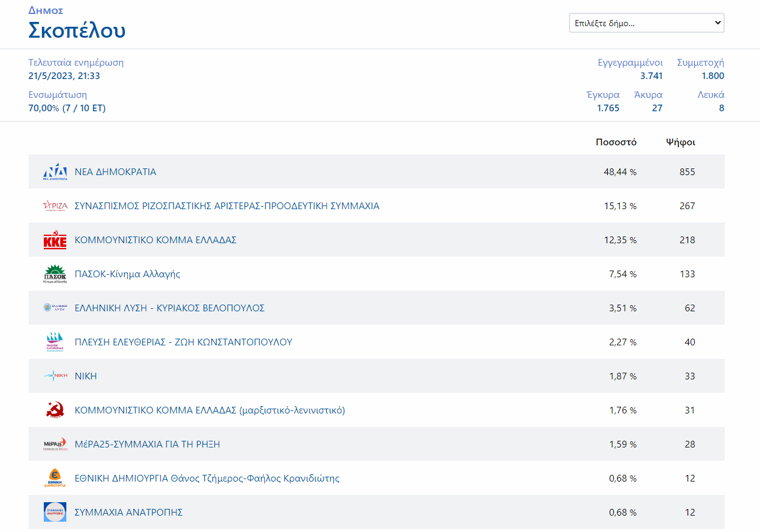Click the hammer and sickle KKE (m-l) logo
The height and width of the screenshot is (532, 760).
tap(55, 410)
